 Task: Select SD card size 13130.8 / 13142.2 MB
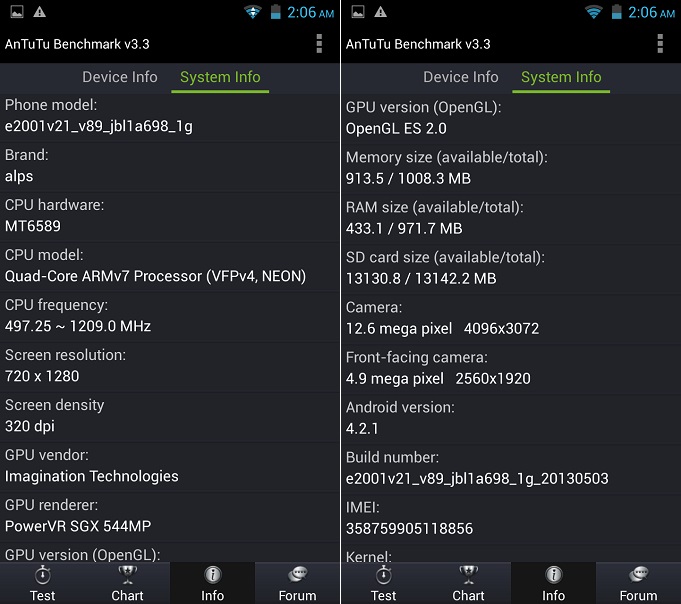pyautogui.click(x=421, y=278)
